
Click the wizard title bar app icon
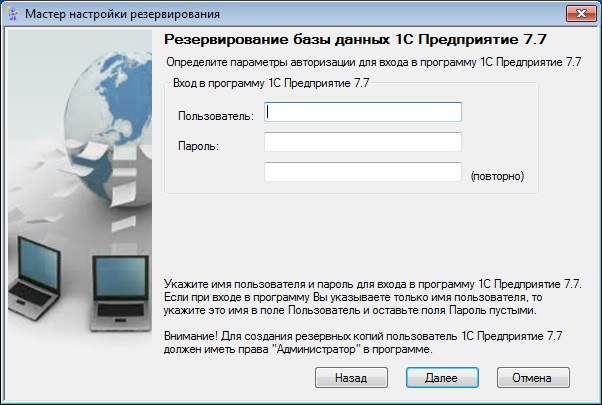point(12,14)
